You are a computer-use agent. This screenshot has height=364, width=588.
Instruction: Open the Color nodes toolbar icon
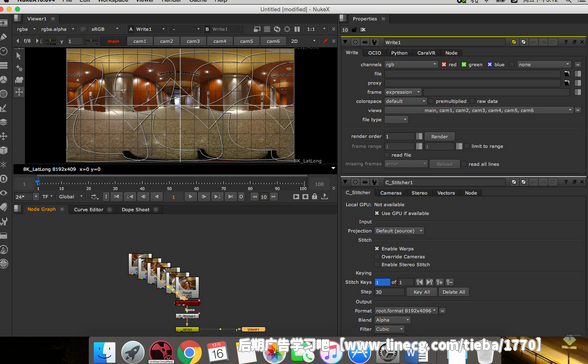(4, 79)
